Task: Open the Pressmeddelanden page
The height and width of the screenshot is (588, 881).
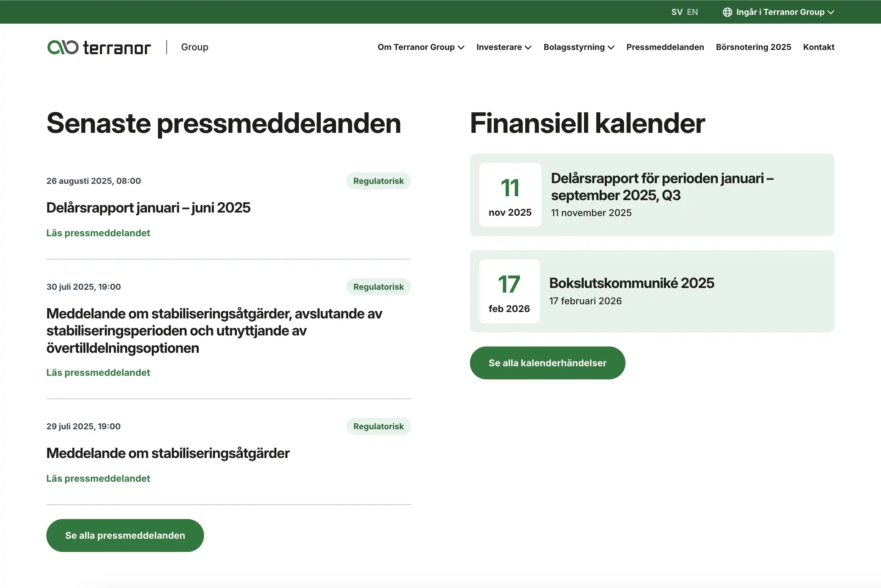Action: click(x=665, y=47)
